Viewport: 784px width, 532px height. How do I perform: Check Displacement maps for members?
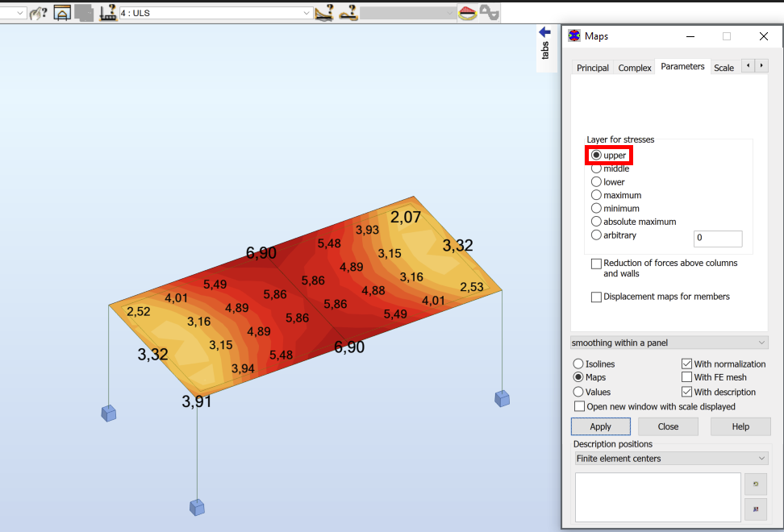pos(596,297)
